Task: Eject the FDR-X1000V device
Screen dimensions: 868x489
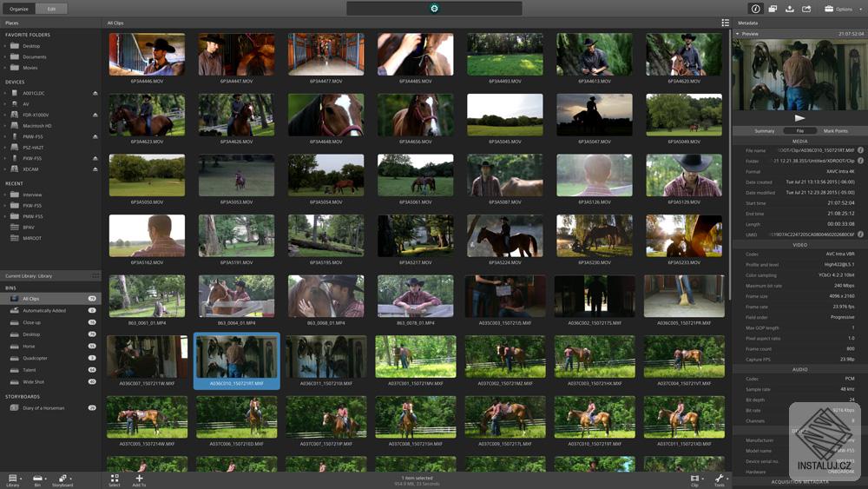Action: (95, 115)
